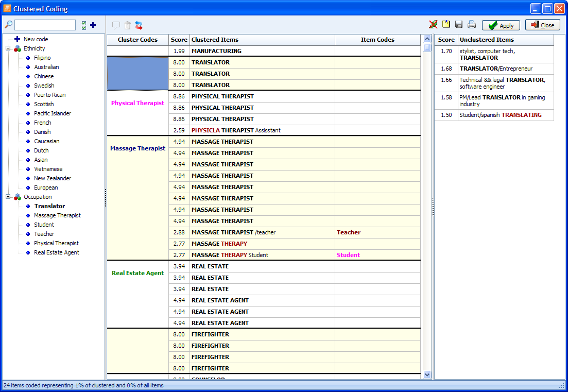The height and width of the screenshot is (392, 568).
Task: Click the floppy disk save icon
Action: [458, 25]
